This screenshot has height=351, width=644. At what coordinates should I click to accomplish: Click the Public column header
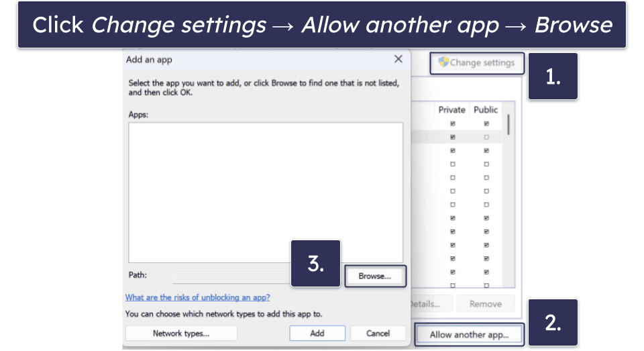click(486, 110)
